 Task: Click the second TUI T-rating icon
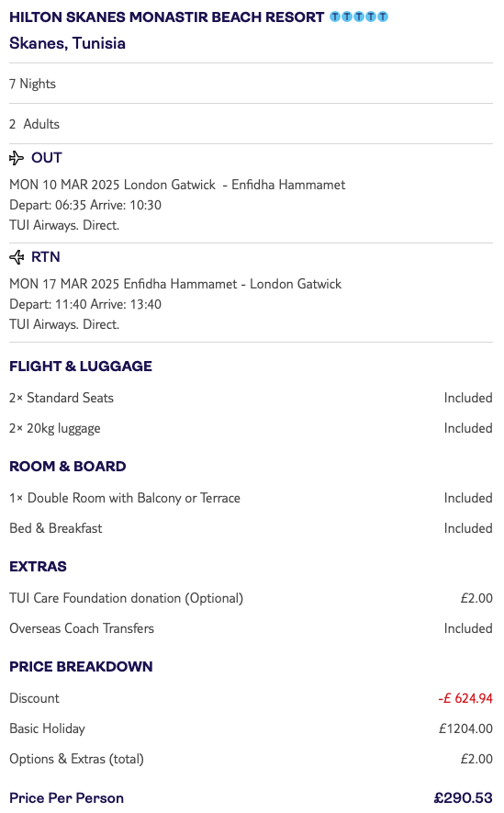pyautogui.click(x=347, y=17)
